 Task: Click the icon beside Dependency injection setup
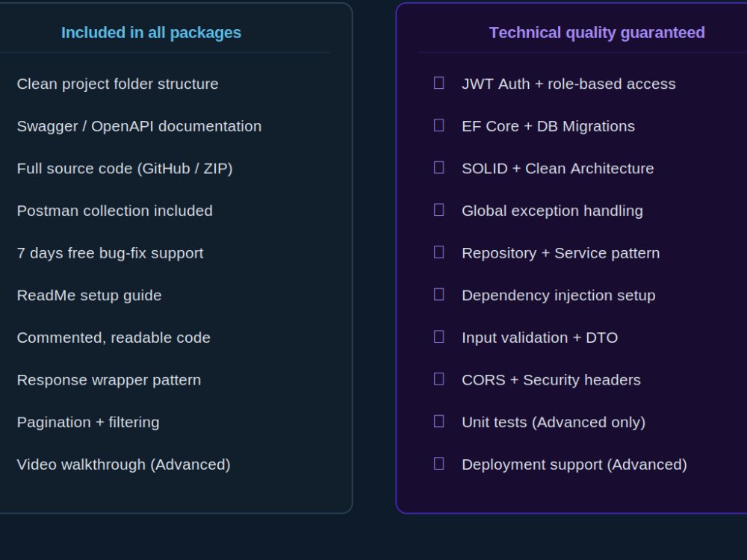pos(438,295)
